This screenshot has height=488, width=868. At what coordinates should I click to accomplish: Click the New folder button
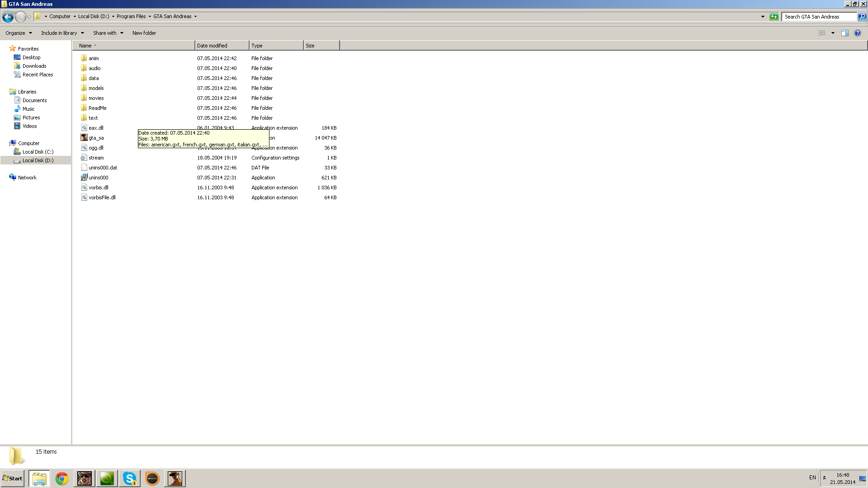144,33
